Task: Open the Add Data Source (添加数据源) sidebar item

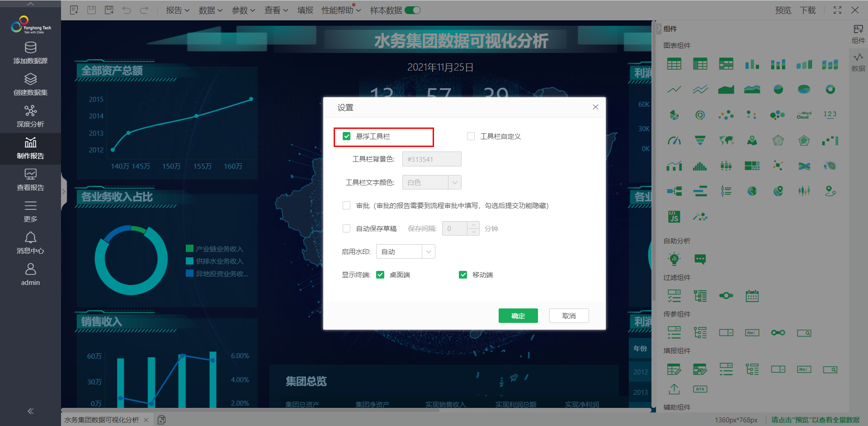Action: point(30,53)
